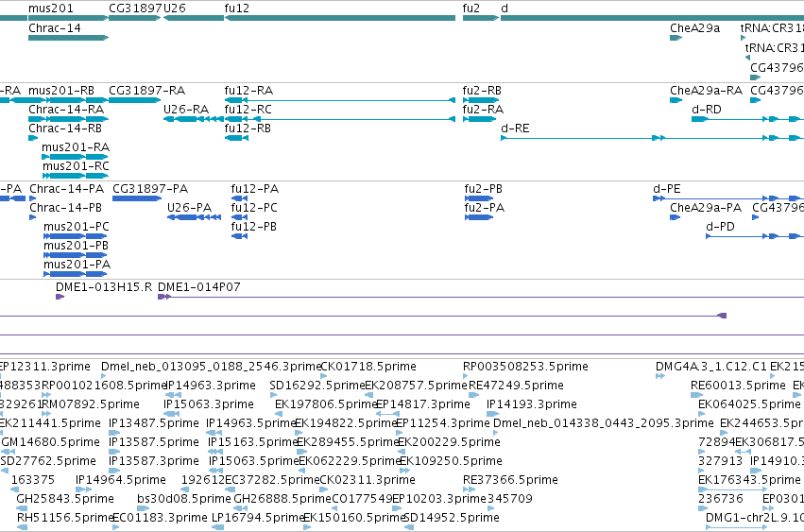The image size is (804, 532).
Task: Click EST RP003508253.5prime
Action: [525, 367]
